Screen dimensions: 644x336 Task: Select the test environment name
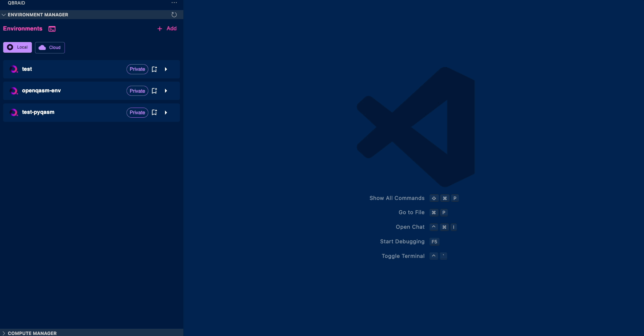pos(27,69)
